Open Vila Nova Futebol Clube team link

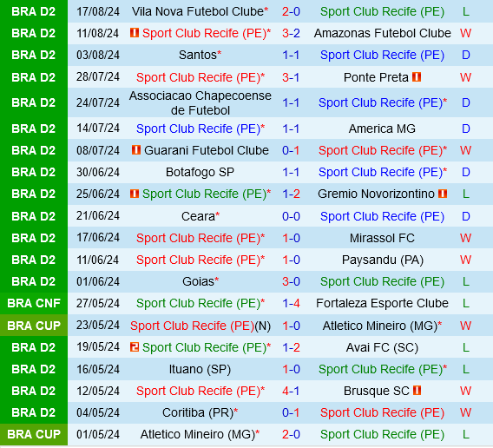click(x=198, y=11)
